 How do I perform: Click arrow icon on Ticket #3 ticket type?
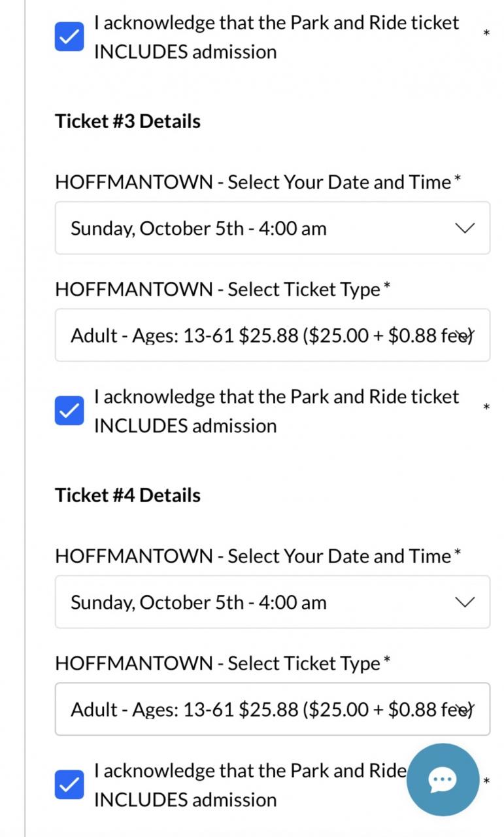[x=465, y=335]
